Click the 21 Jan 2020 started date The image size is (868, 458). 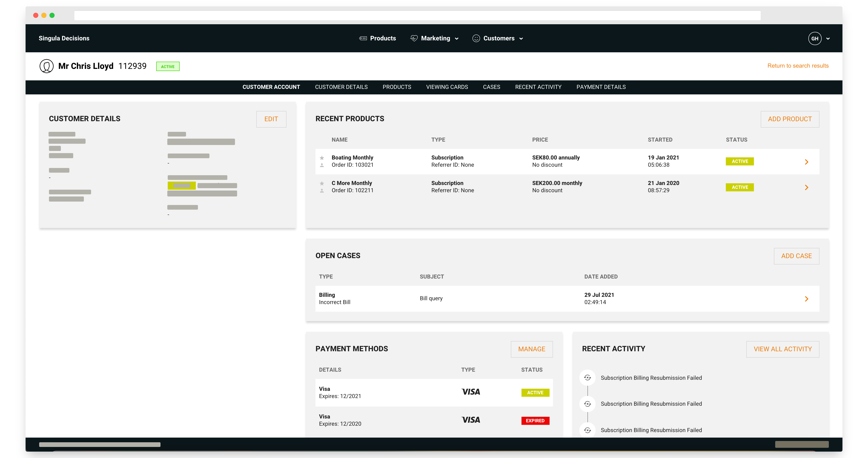(663, 183)
